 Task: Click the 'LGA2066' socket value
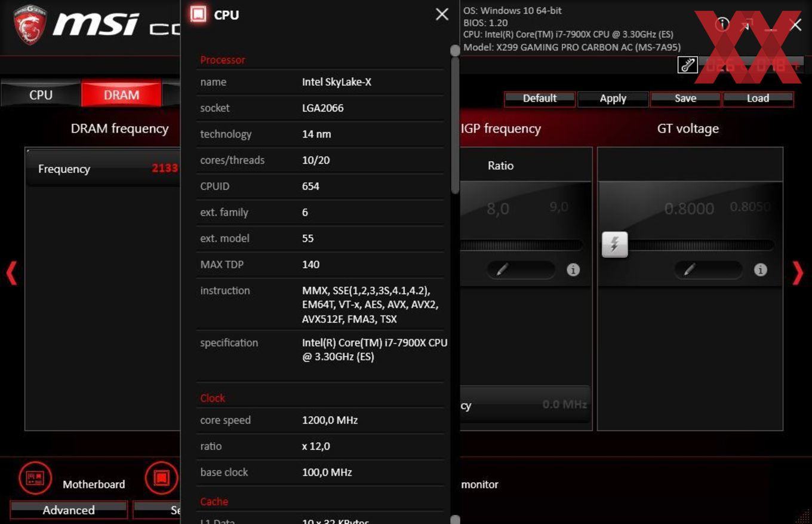click(x=323, y=108)
